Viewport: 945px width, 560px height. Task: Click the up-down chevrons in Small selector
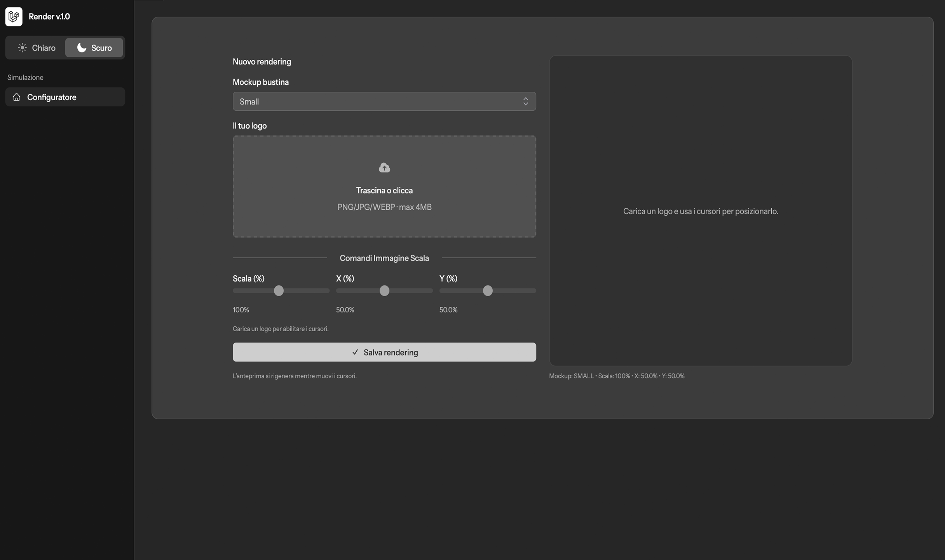click(525, 101)
